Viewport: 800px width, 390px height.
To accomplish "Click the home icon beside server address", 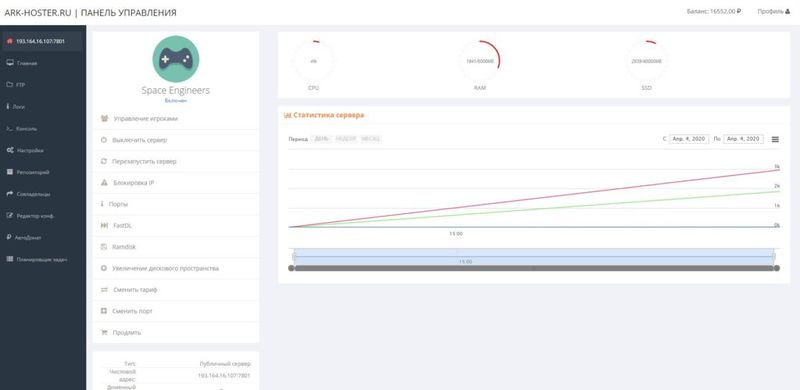I will point(10,41).
